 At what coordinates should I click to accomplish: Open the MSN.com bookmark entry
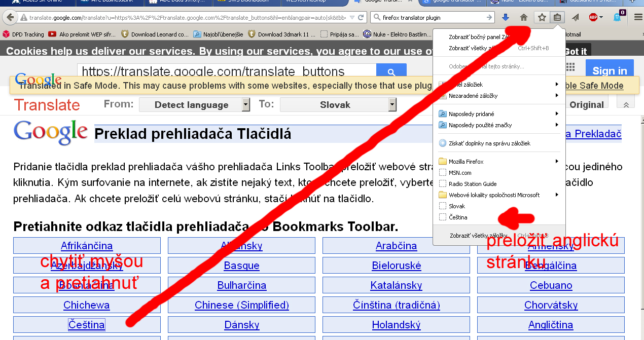[499, 172]
